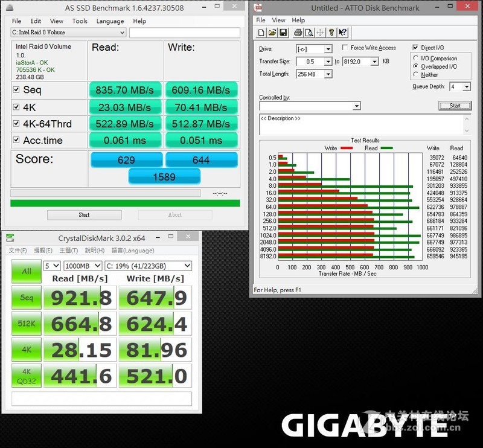Click the Start button in ATTO
Screen dimensions: 483x448
[455, 106]
